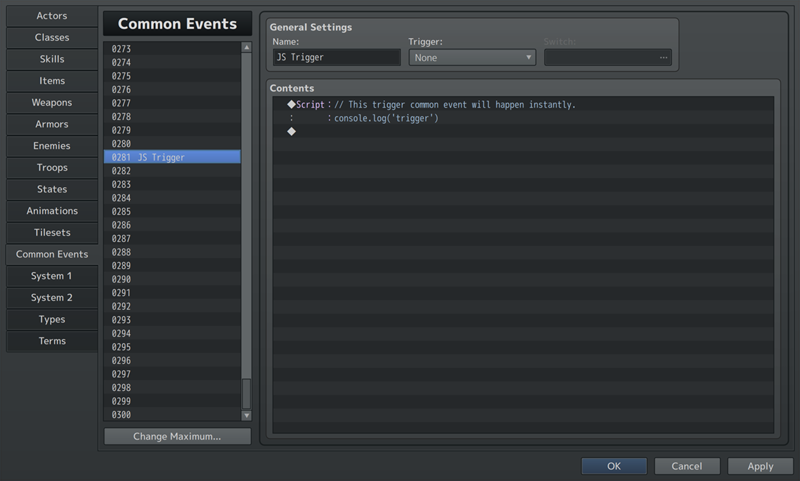Click the scroll up arrow in event list
This screenshot has height=481, width=800.
coord(246,47)
